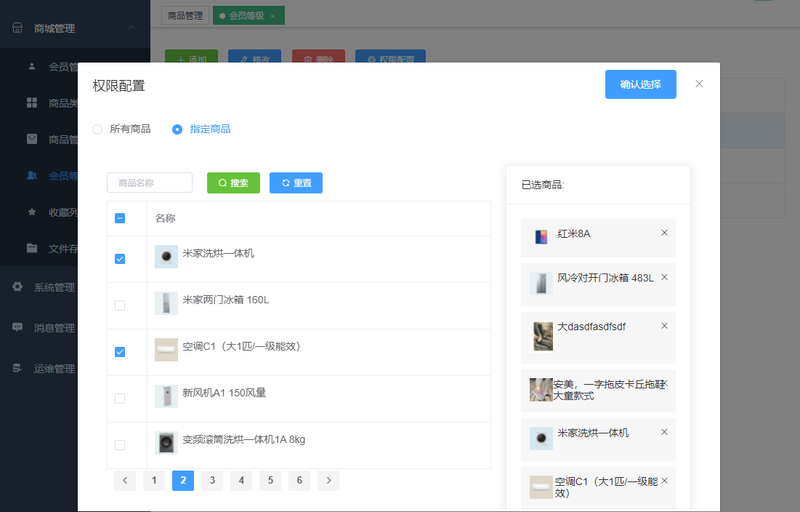Open 消息管理 in sidebar
The image size is (800, 512).
click(55, 328)
